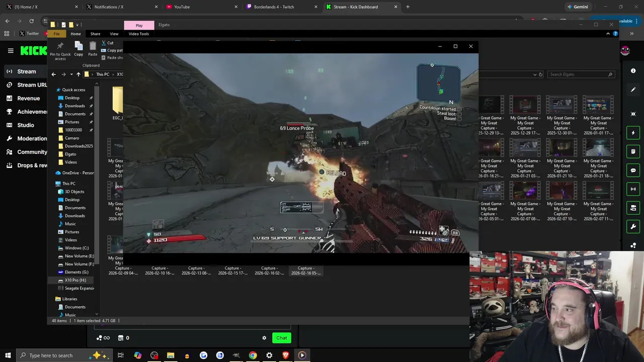Click the lightning bolt quick actions icon

click(x=633, y=133)
